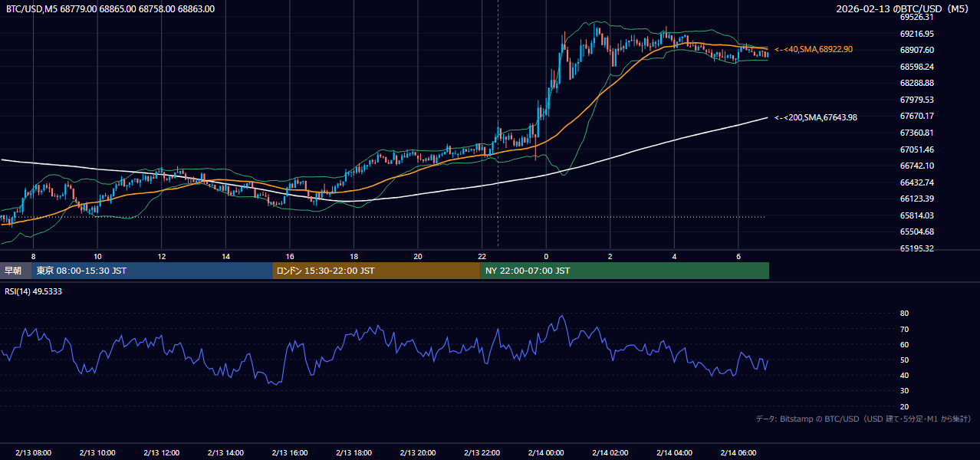This screenshot has height=460, width=980.
Task: Click the bottom date label 2/13 08:00
Action: (33, 452)
